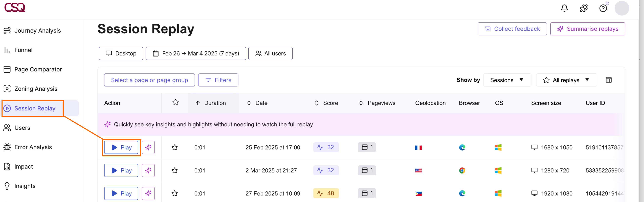Expand the All replays filter dropdown
Screen dimensions: 644x202
[x=567, y=80]
